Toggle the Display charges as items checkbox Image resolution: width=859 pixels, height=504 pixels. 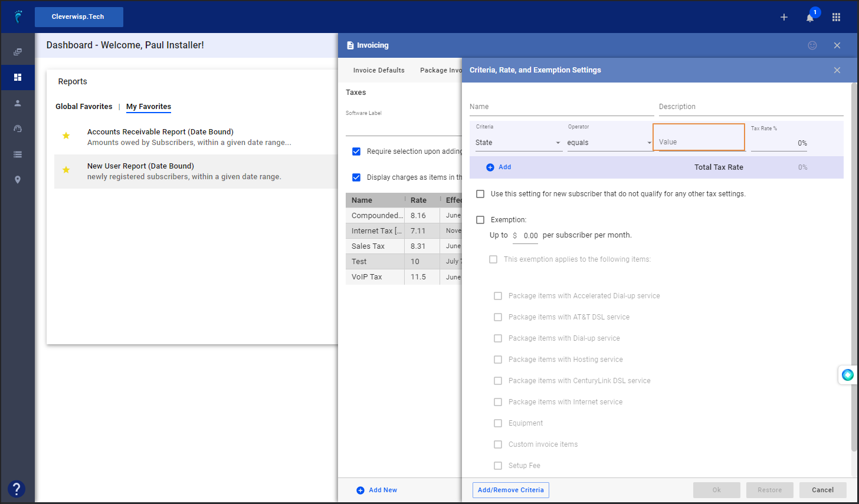356,177
